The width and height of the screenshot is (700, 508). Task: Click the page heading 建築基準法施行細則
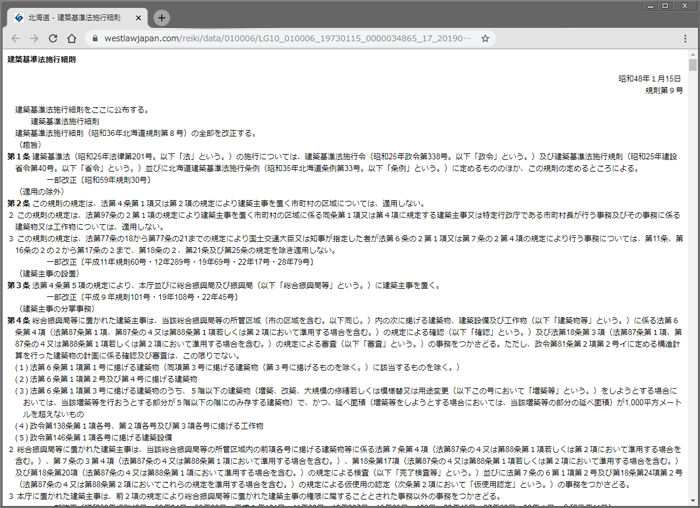[x=42, y=59]
